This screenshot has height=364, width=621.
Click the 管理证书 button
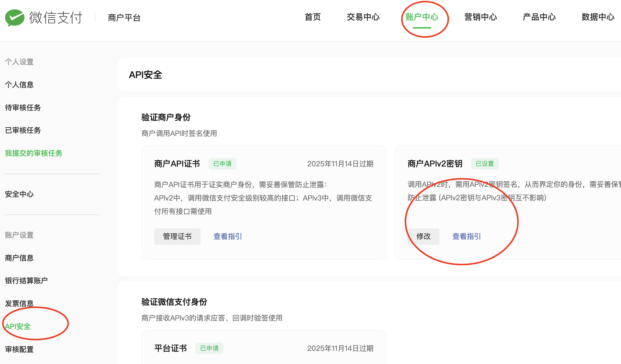(x=177, y=236)
